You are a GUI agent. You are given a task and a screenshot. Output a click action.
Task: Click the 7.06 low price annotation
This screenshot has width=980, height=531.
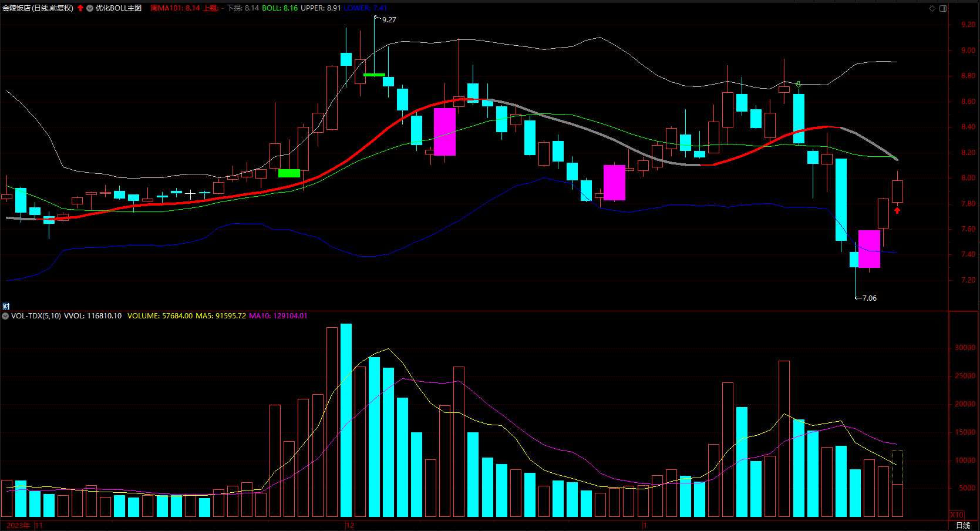[869, 298]
